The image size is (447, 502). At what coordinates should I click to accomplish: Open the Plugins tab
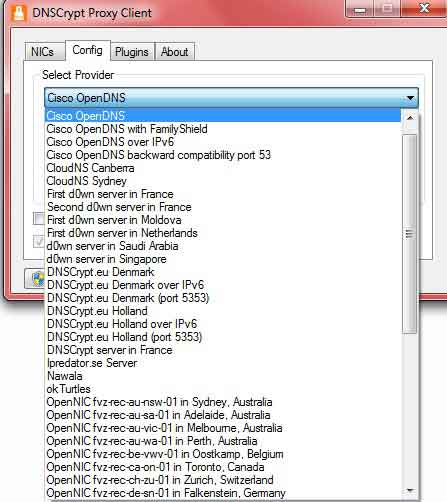(x=132, y=52)
